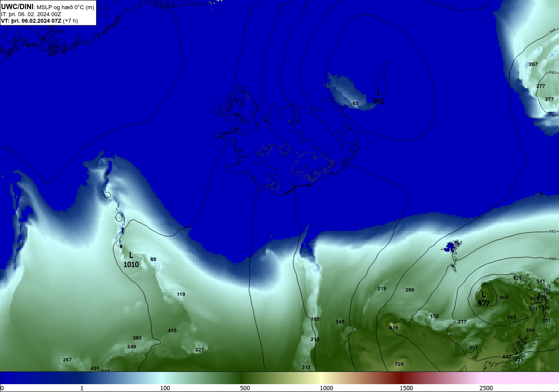559x392 pixels.
Task: Click the colorbar tick label 100
Action: tap(165, 388)
